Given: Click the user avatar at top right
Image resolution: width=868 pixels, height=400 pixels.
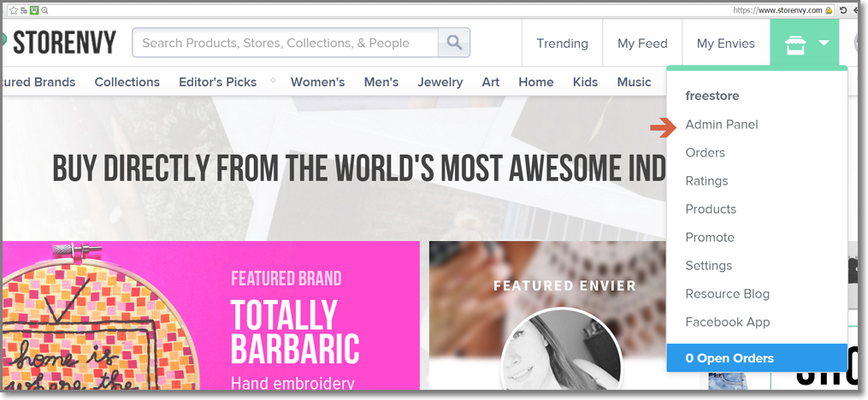Looking at the screenshot, I should tap(859, 44).
